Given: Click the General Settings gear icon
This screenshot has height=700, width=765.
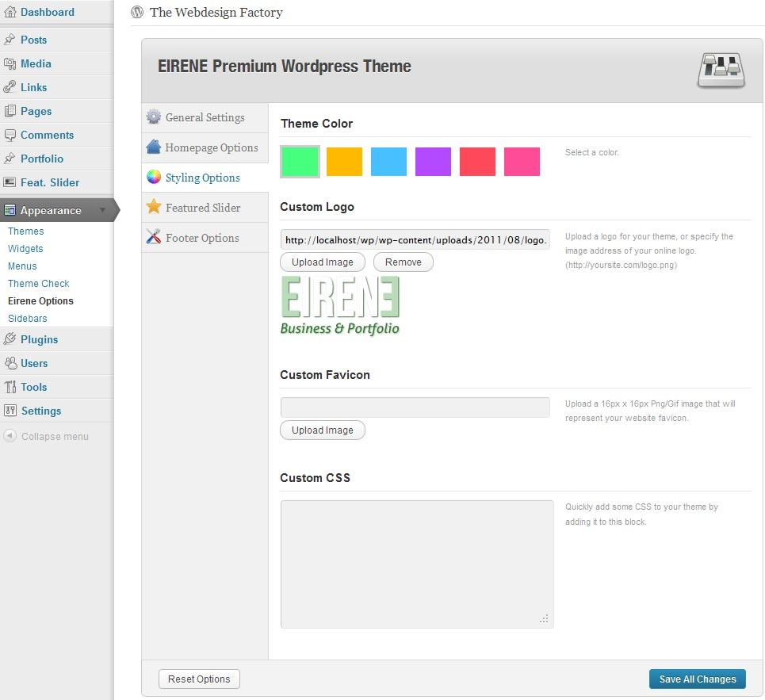Looking at the screenshot, I should point(154,117).
